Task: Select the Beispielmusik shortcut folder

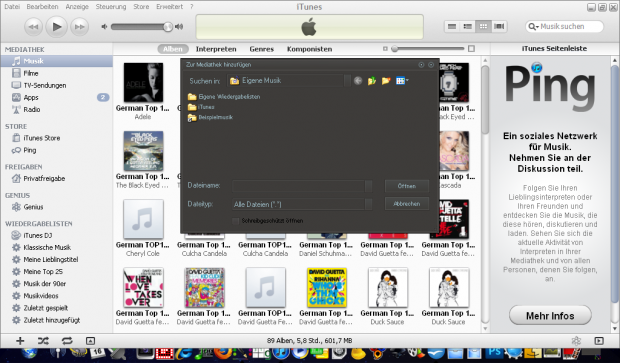Action: pos(210,117)
